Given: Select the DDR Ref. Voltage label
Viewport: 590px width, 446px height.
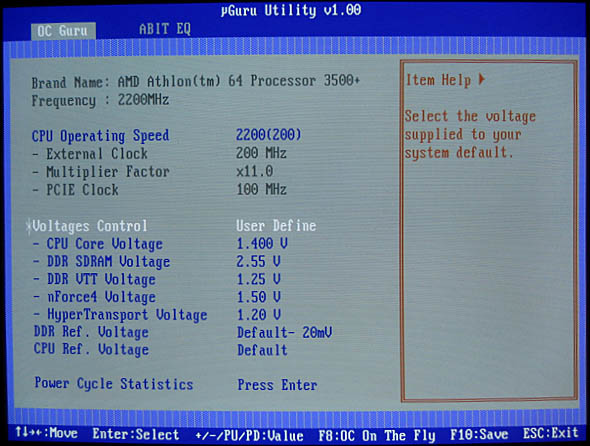Looking at the screenshot, I should [x=91, y=332].
